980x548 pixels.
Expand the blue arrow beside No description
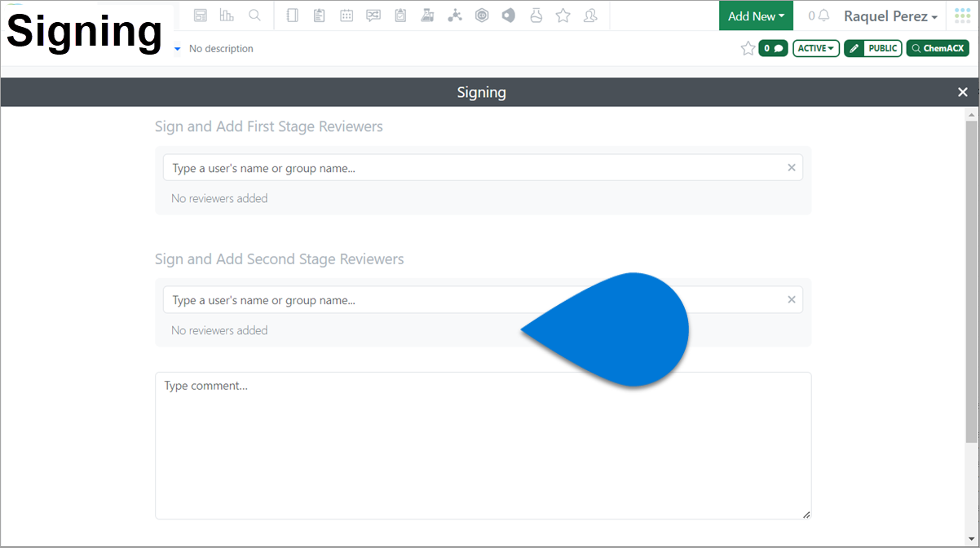click(178, 49)
